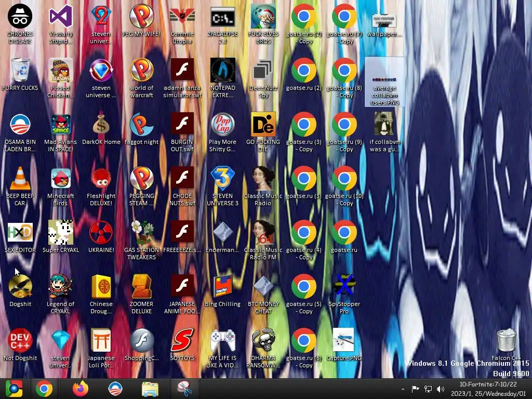The image size is (532, 399).
Task: Open the CHRONES DISEASE incognito icon
Action: (20, 24)
